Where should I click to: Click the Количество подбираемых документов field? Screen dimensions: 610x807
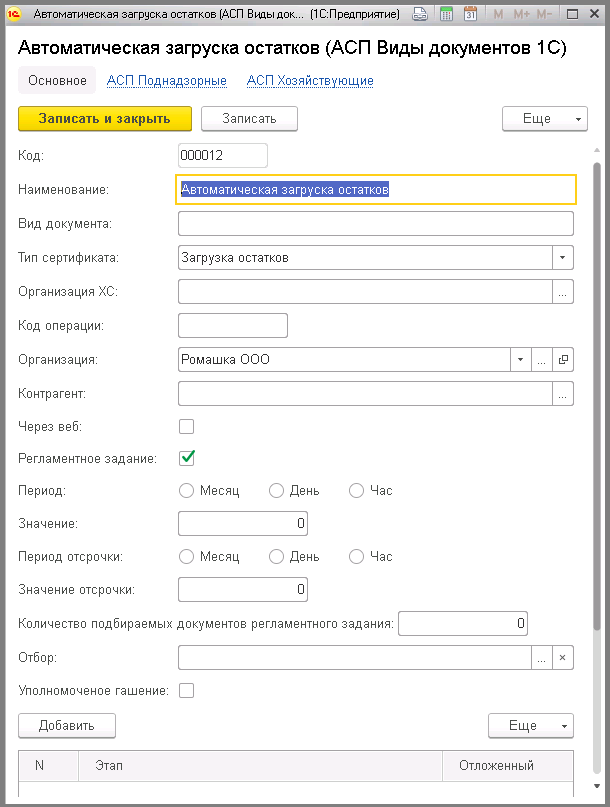pyautogui.click(x=463, y=624)
